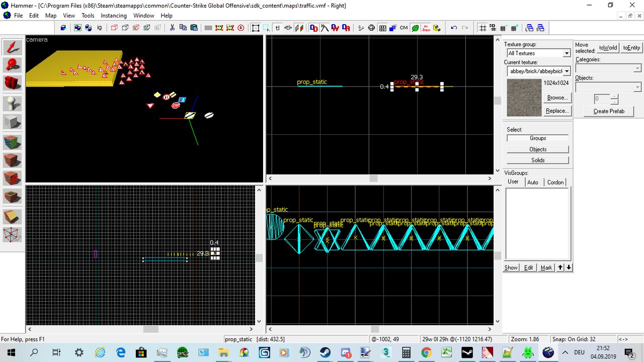
Task: Toggle the select-by-handles square button
Action: coord(256,28)
